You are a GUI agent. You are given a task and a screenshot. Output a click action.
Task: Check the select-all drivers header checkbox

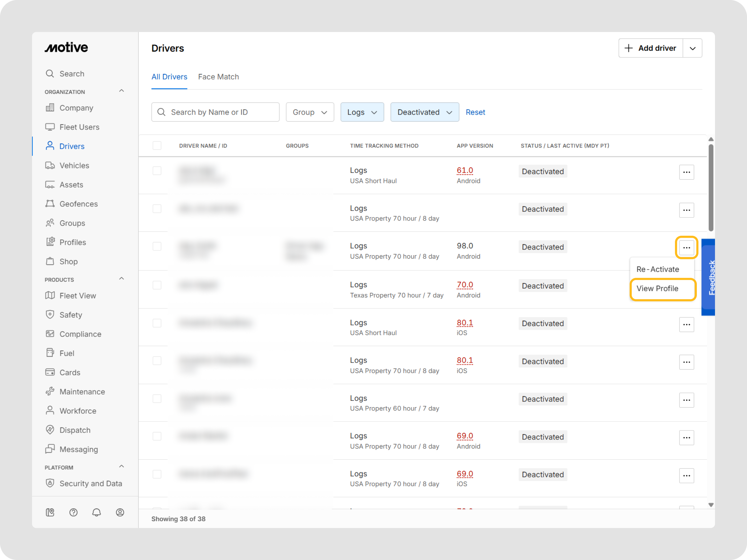pyautogui.click(x=157, y=146)
